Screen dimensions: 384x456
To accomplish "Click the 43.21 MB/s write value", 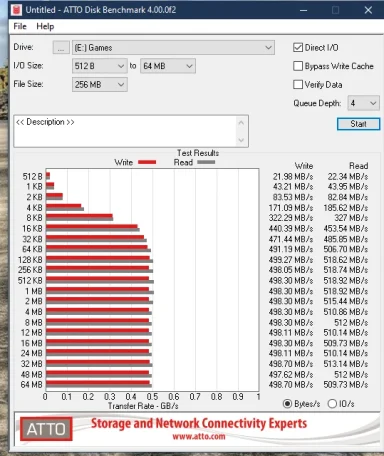I will [x=293, y=187].
